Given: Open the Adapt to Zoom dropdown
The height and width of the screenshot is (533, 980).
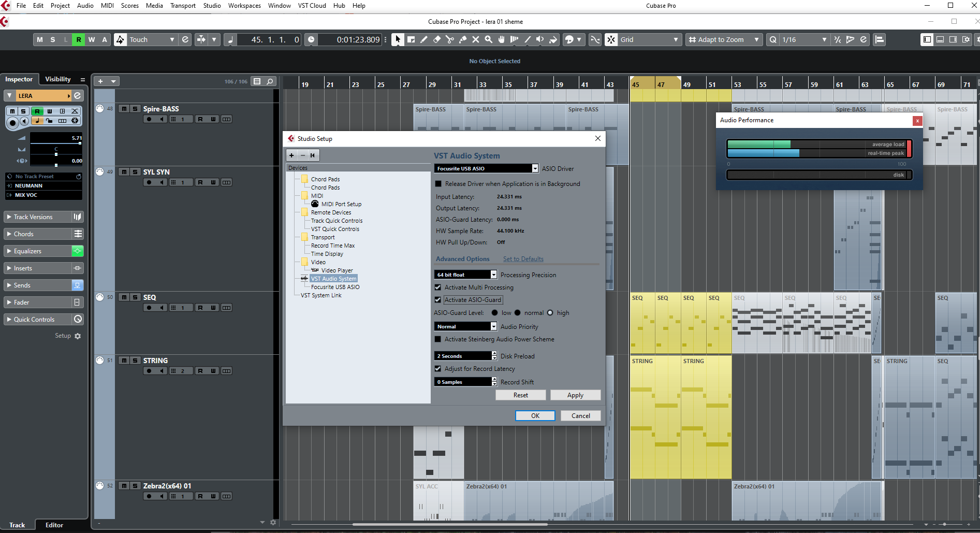Looking at the screenshot, I should point(724,39).
